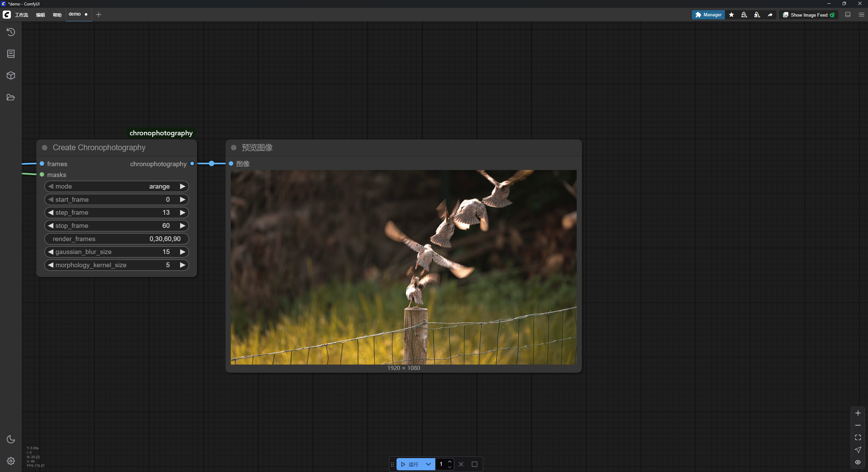Click the frames input socket
The image size is (868, 472).
(x=42, y=163)
